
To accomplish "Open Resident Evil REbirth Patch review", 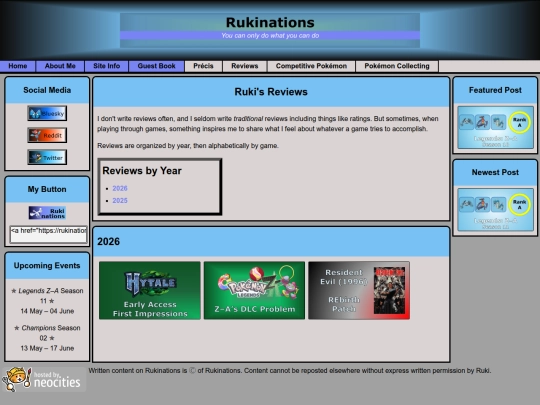I will (x=359, y=290).
